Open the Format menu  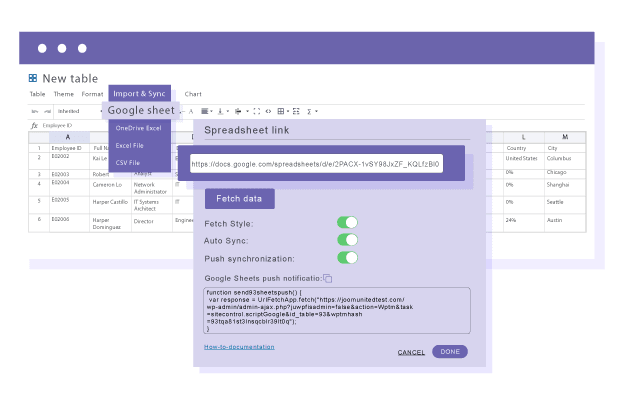[92, 94]
